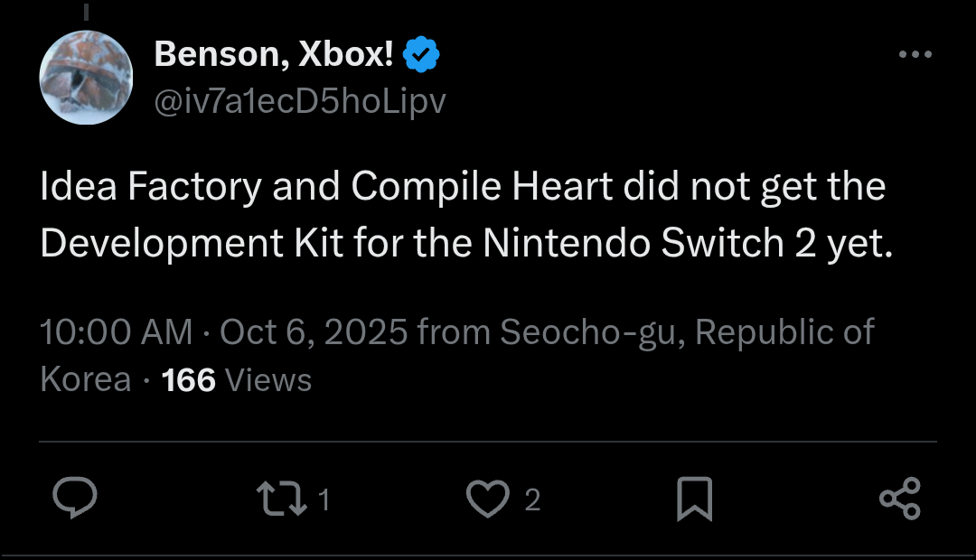Click the thread connector line above the avatar
Screen dimensions: 976x560
point(86,11)
